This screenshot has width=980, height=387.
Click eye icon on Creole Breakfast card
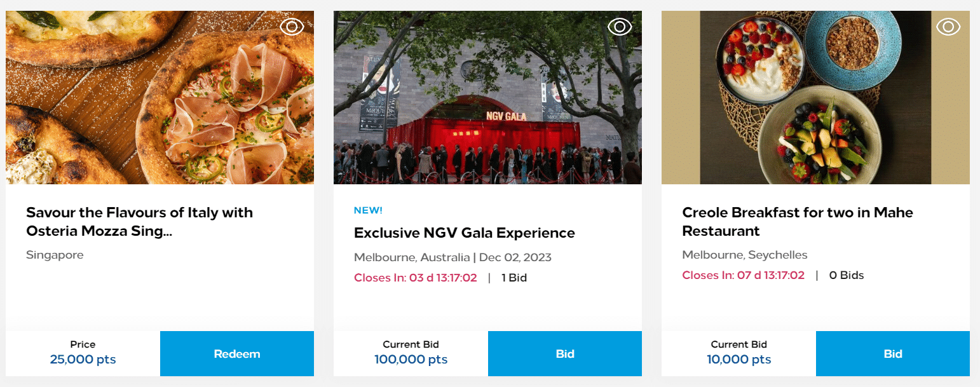point(948,27)
